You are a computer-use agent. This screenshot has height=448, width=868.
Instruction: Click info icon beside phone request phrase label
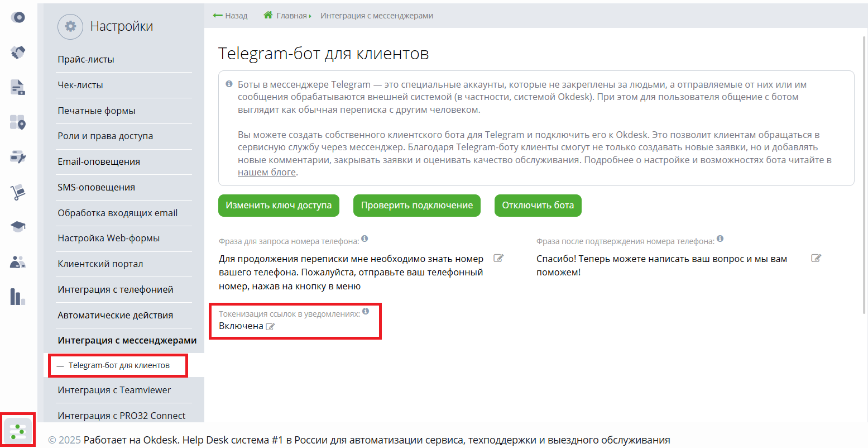click(365, 239)
